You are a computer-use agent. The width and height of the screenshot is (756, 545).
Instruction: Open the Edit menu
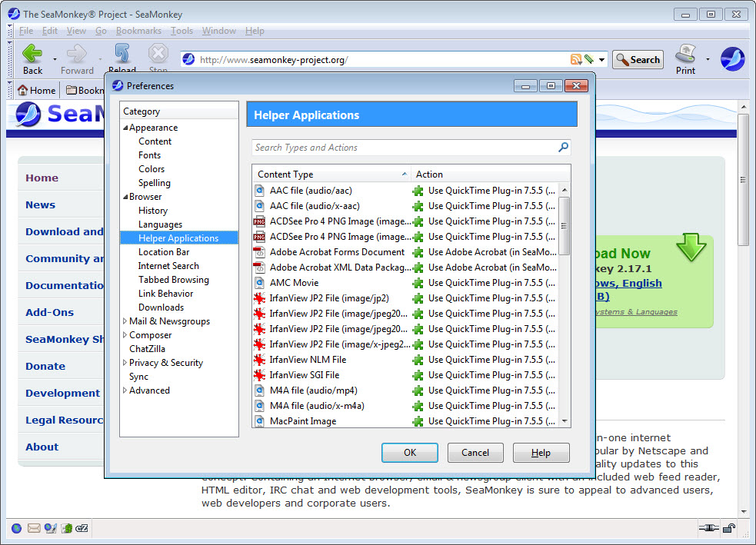click(50, 31)
